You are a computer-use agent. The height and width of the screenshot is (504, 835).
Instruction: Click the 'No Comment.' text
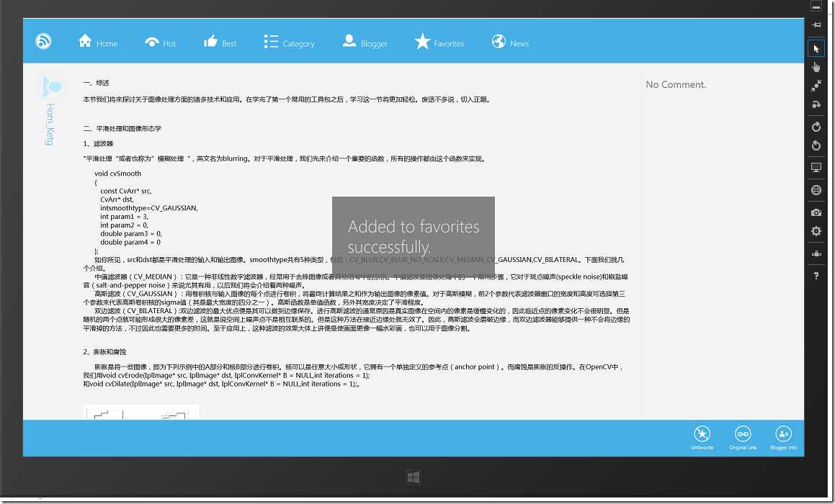pyautogui.click(x=676, y=85)
